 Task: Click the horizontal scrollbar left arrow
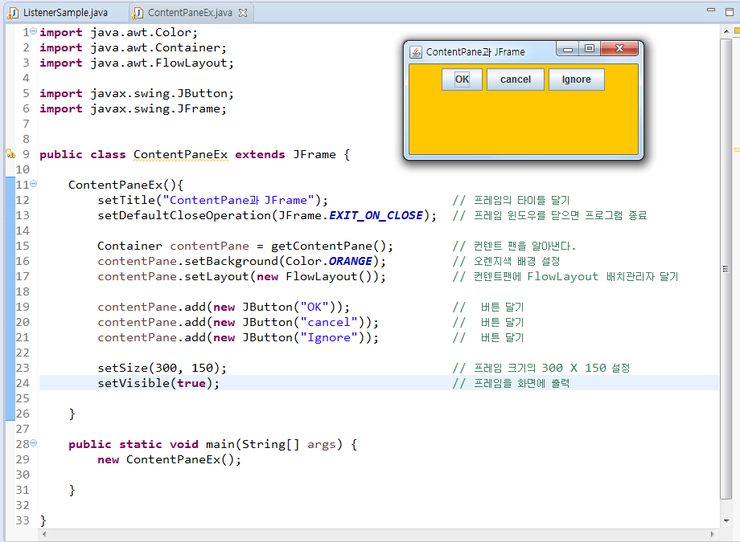pos(44,534)
